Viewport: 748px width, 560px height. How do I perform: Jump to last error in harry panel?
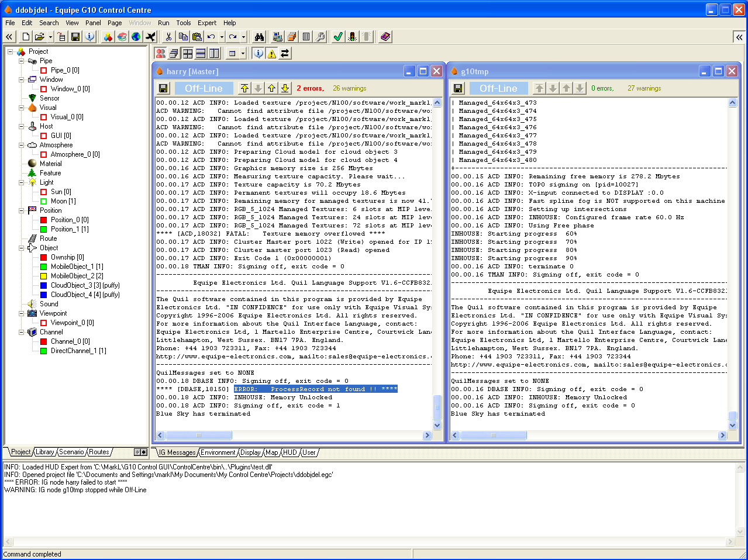pos(285,88)
